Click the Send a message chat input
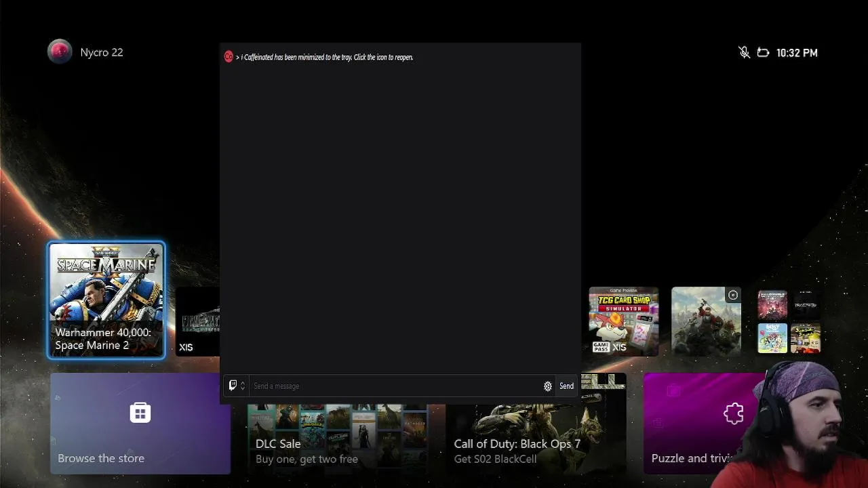 pos(395,386)
